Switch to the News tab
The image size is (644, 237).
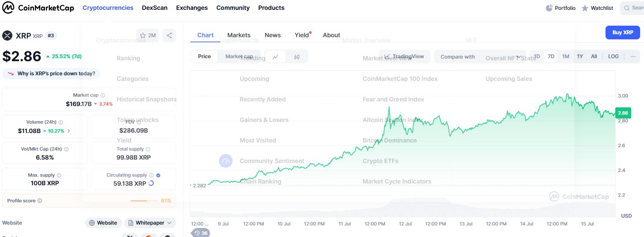click(273, 35)
